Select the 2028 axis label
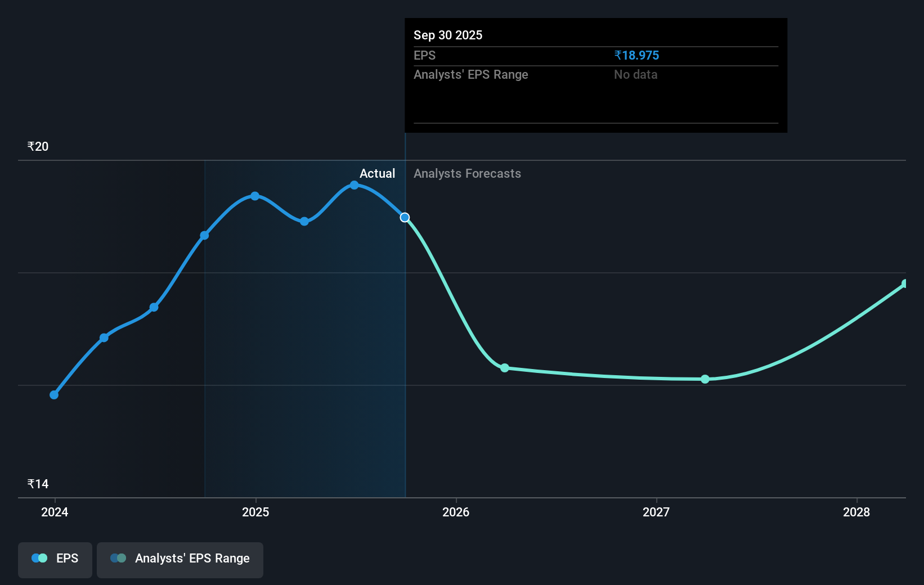Image resolution: width=924 pixels, height=585 pixels. (856, 512)
